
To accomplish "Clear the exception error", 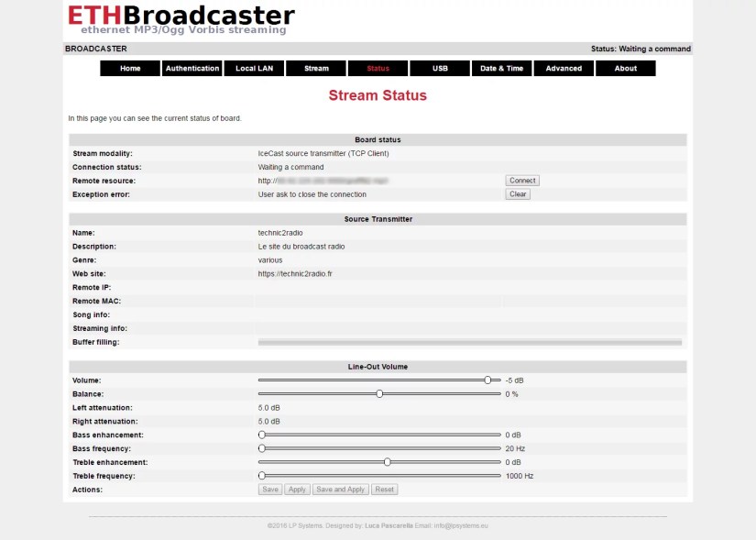I will point(518,194).
